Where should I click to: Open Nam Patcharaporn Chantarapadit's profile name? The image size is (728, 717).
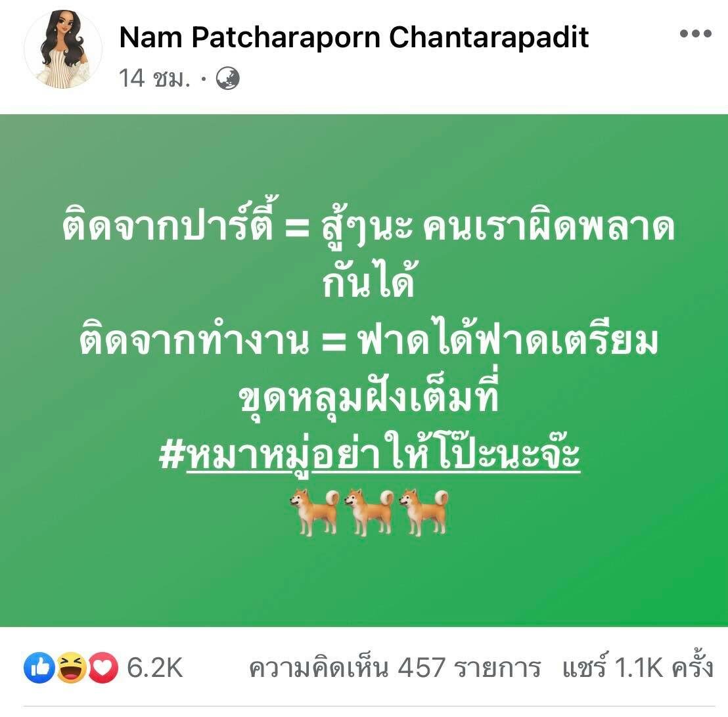click(x=353, y=37)
